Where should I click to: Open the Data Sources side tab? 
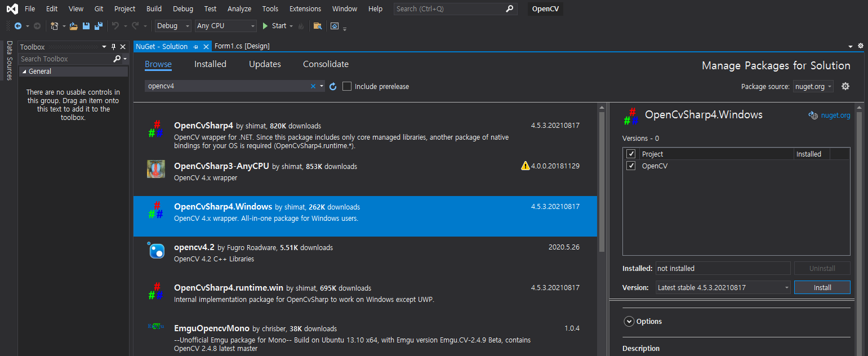tap(9, 60)
